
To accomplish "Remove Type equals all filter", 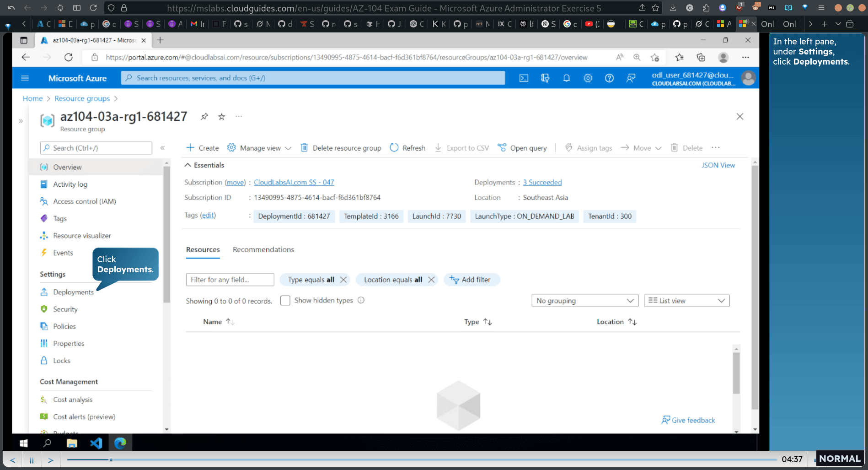I will [343, 280].
